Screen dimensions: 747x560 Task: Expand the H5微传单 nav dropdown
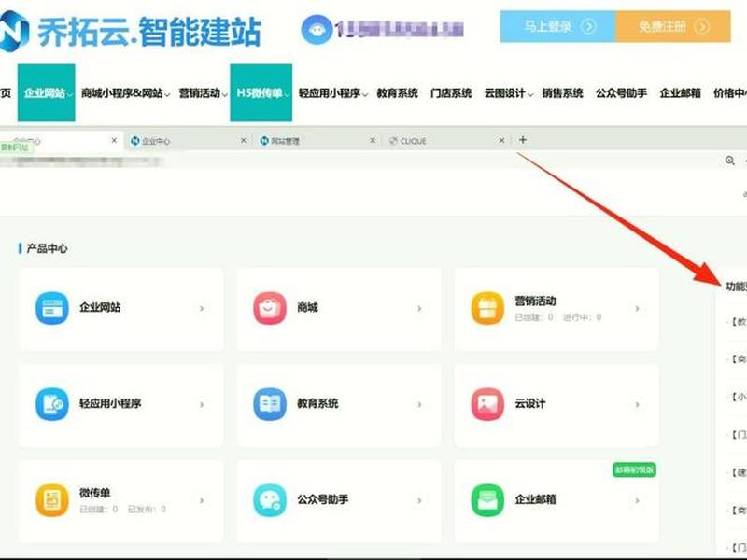pos(287,94)
